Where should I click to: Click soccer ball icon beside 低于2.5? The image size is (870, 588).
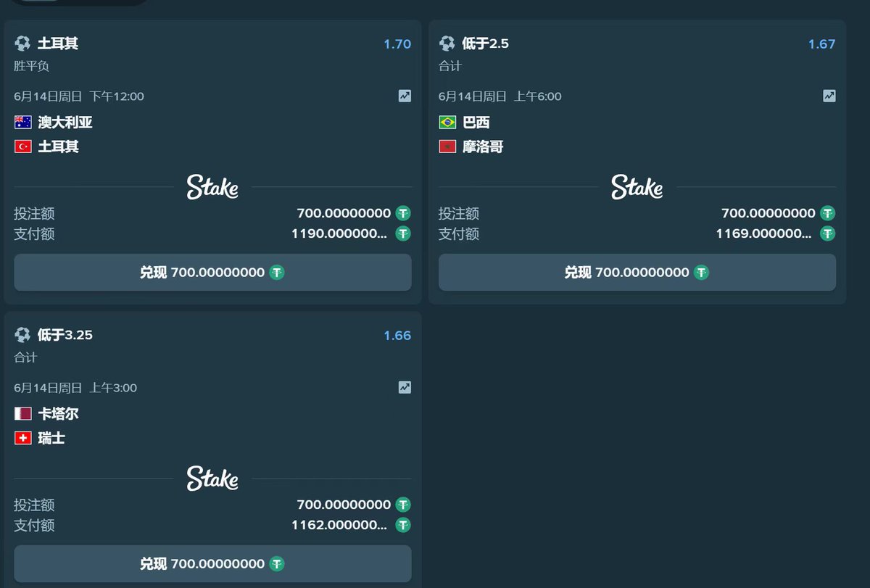[x=447, y=44]
